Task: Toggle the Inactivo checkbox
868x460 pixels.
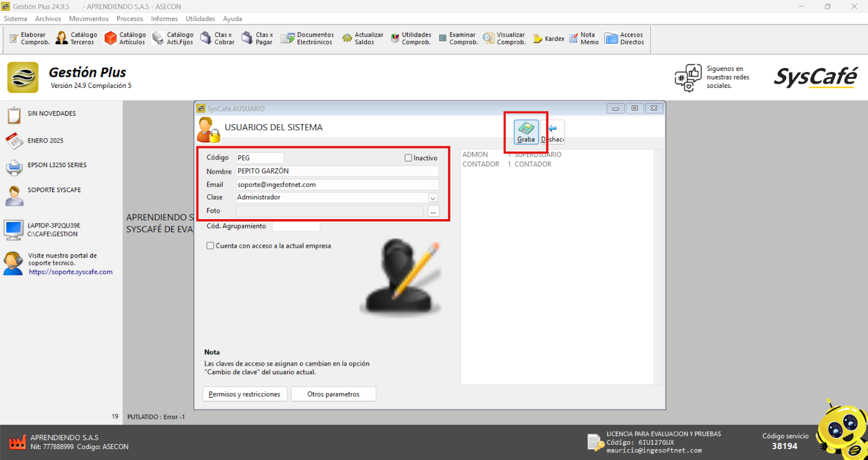Action: [x=409, y=158]
